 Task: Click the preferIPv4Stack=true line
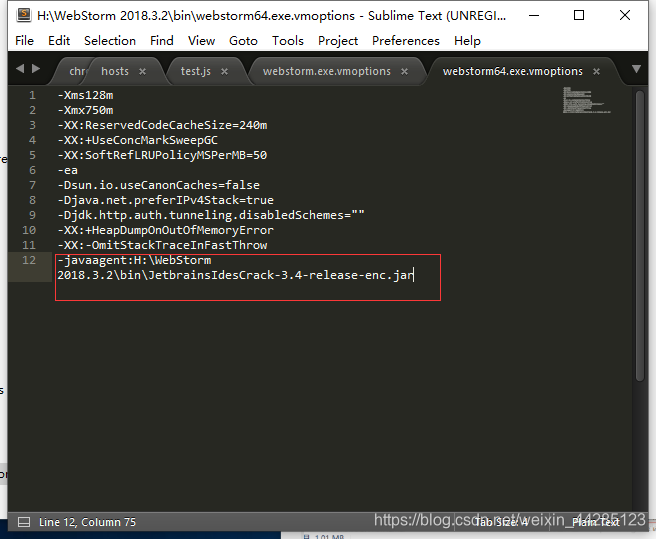(166, 200)
